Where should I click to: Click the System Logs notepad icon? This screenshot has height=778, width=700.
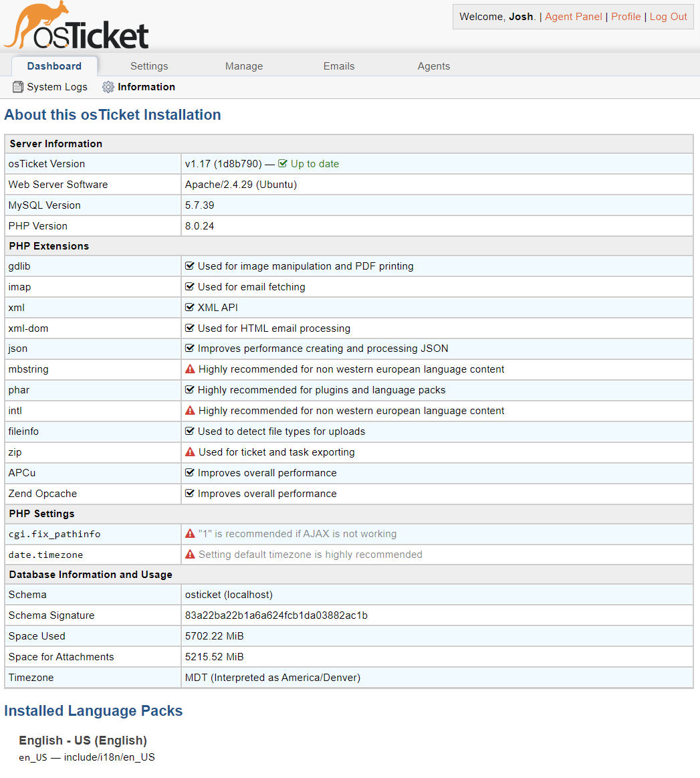click(18, 87)
